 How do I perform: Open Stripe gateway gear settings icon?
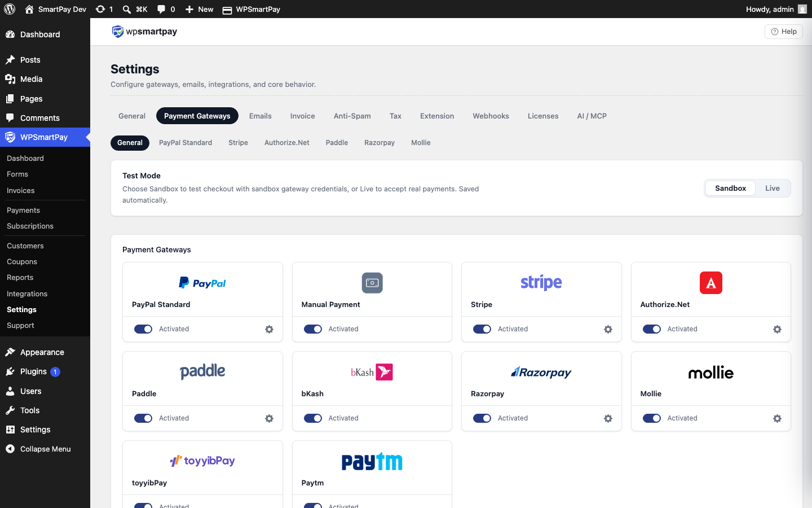[608, 329]
